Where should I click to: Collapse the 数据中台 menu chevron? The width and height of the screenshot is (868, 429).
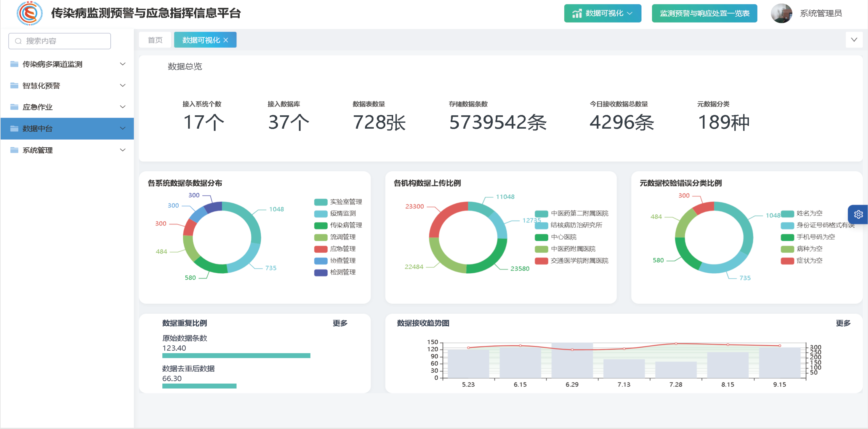(x=123, y=128)
